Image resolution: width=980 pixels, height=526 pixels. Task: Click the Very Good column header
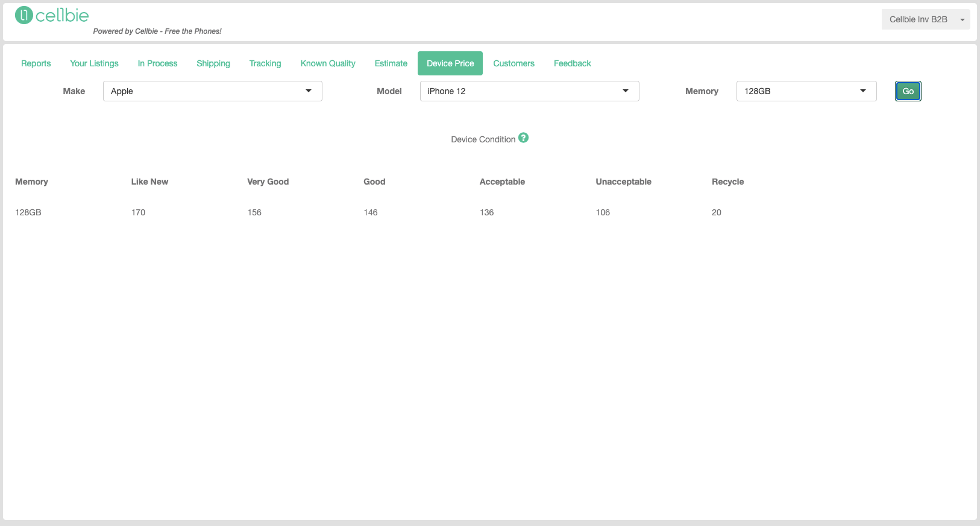pyautogui.click(x=268, y=182)
